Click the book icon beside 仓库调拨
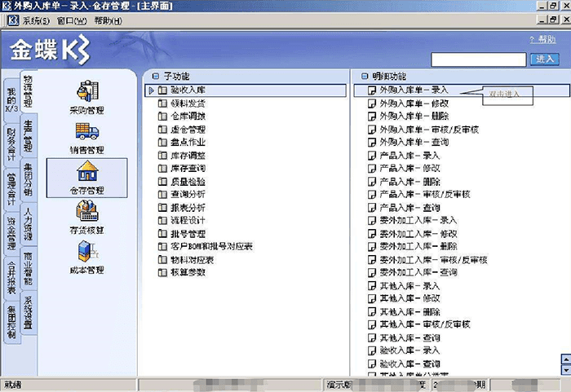Image resolution: width=571 pixels, height=392 pixels. click(x=162, y=116)
